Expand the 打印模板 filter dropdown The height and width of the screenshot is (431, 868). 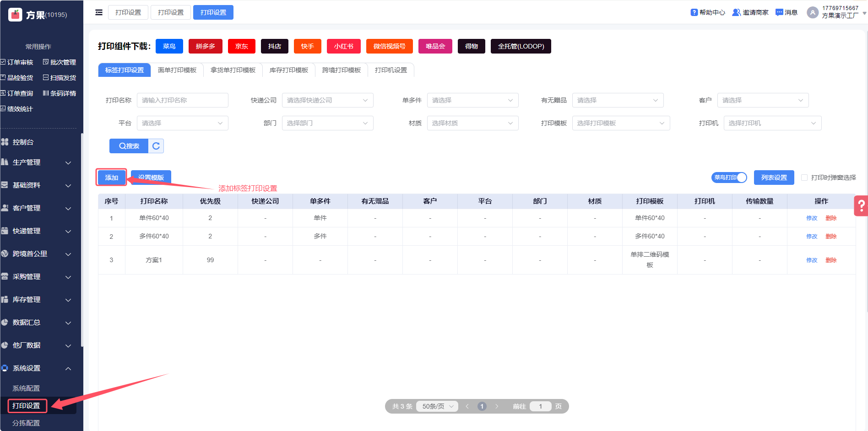click(621, 123)
